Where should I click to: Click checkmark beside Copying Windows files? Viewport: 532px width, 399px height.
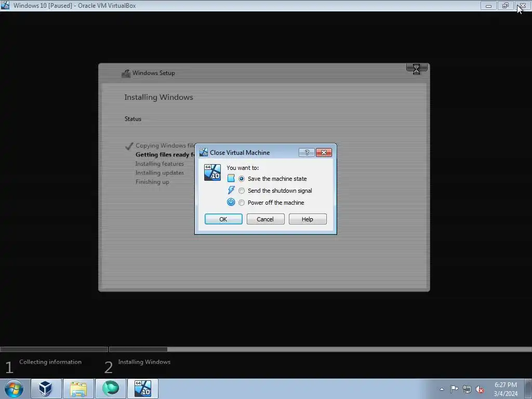[129, 146]
